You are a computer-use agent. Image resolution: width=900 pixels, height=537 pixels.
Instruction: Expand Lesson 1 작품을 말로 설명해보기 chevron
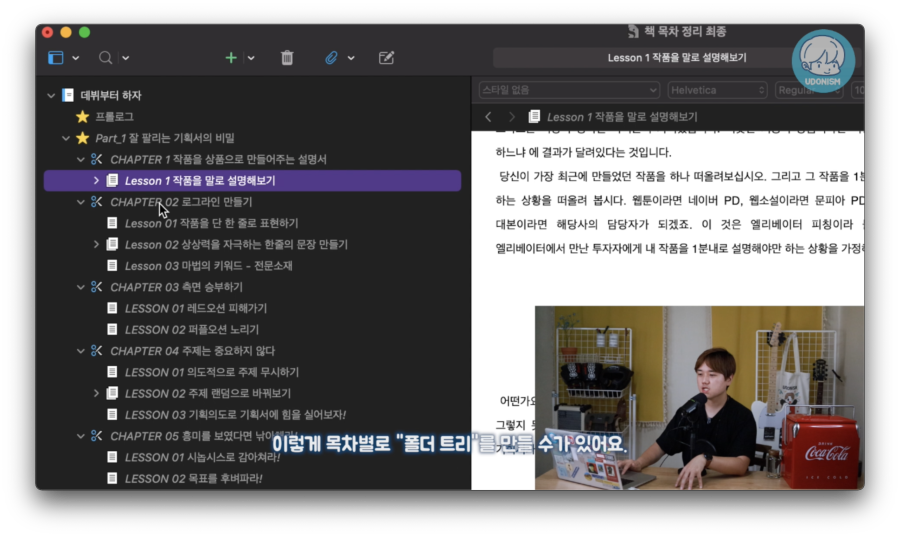pyautogui.click(x=96, y=181)
